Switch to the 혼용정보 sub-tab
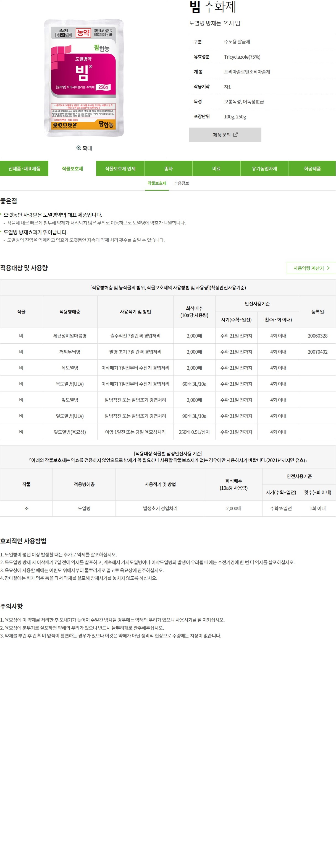The width and height of the screenshot is (336, 868). click(x=182, y=183)
